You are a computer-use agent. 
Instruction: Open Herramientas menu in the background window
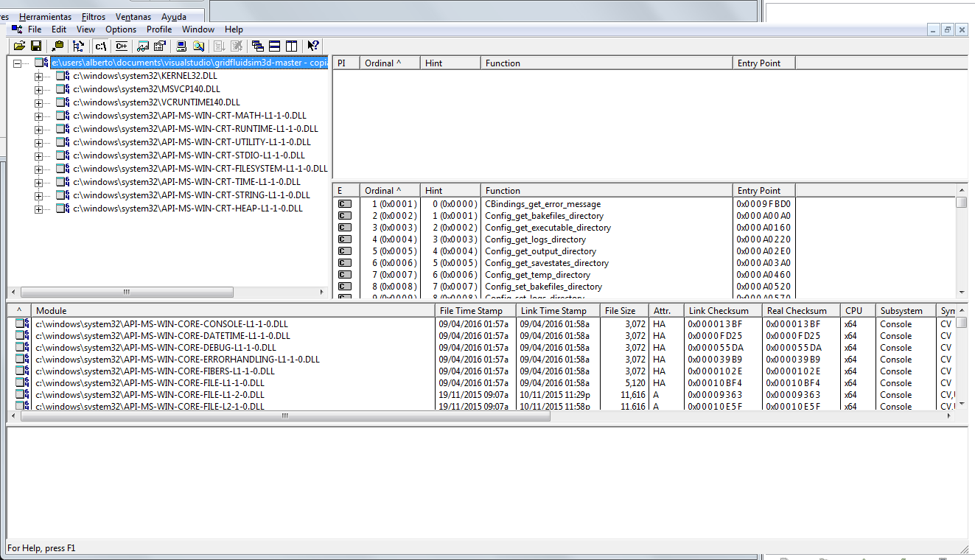tap(46, 16)
